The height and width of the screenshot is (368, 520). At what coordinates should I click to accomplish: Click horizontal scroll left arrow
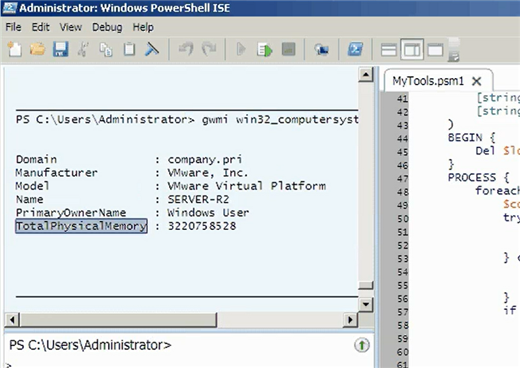(12, 320)
